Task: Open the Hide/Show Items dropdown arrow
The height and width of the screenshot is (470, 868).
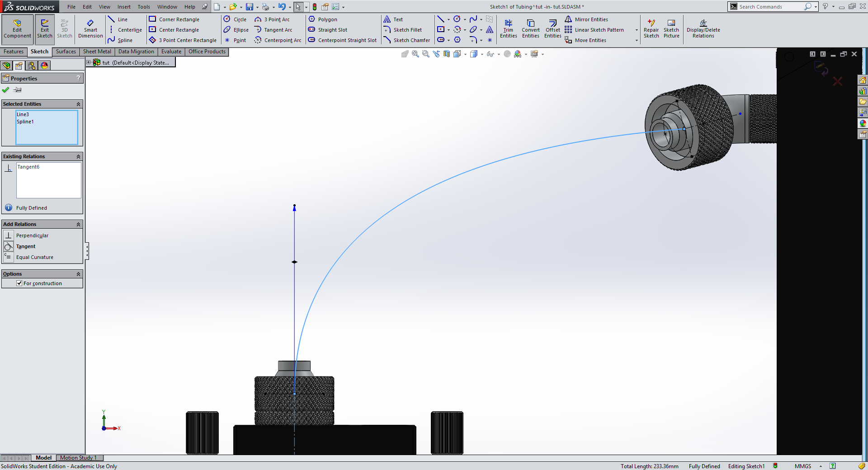Action: (499, 54)
